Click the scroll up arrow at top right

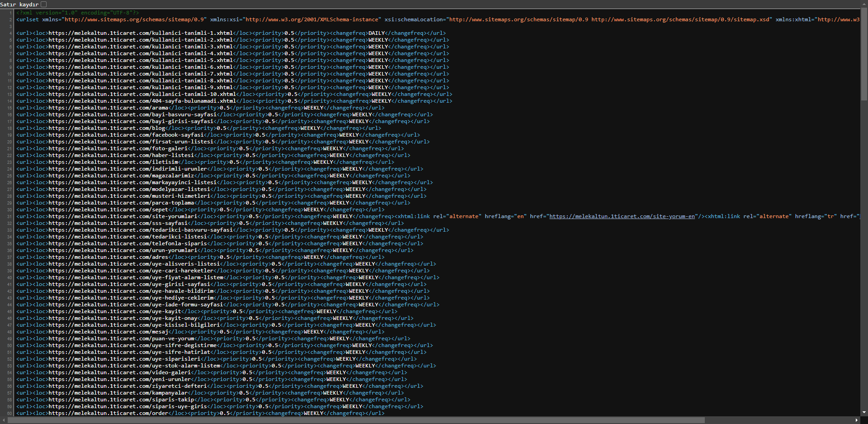[864, 3]
